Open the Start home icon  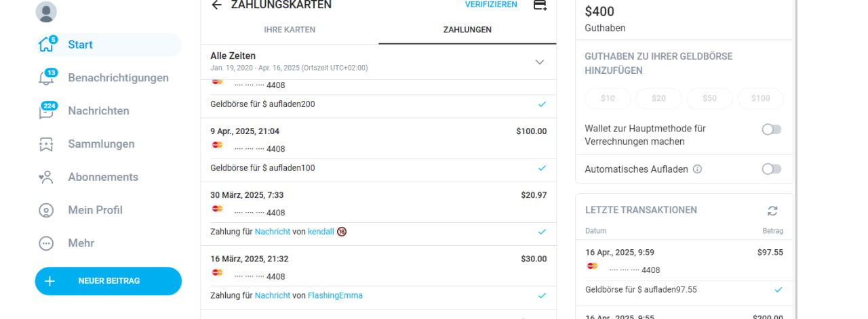click(46, 45)
